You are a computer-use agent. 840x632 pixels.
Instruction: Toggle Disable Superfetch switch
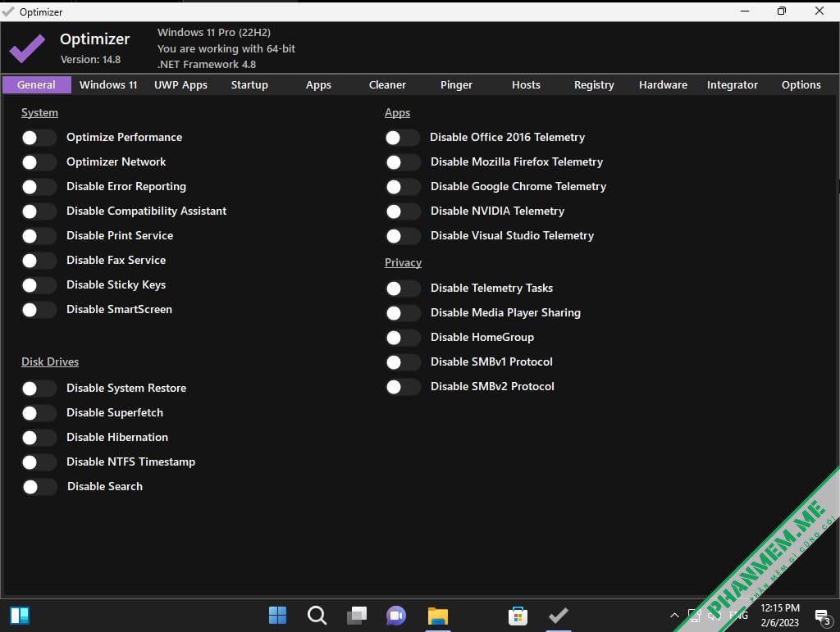[x=39, y=413]
